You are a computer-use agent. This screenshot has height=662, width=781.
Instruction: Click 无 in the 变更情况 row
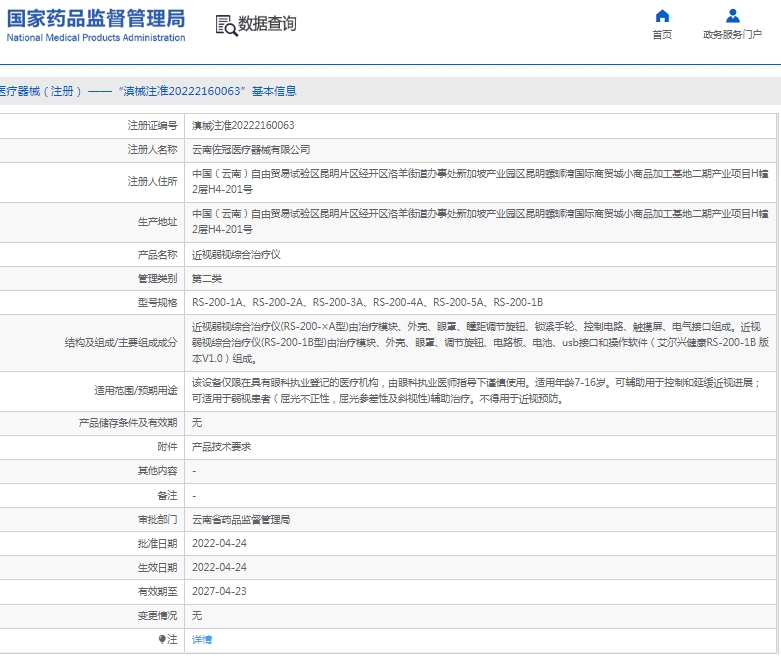click(197, 616)
